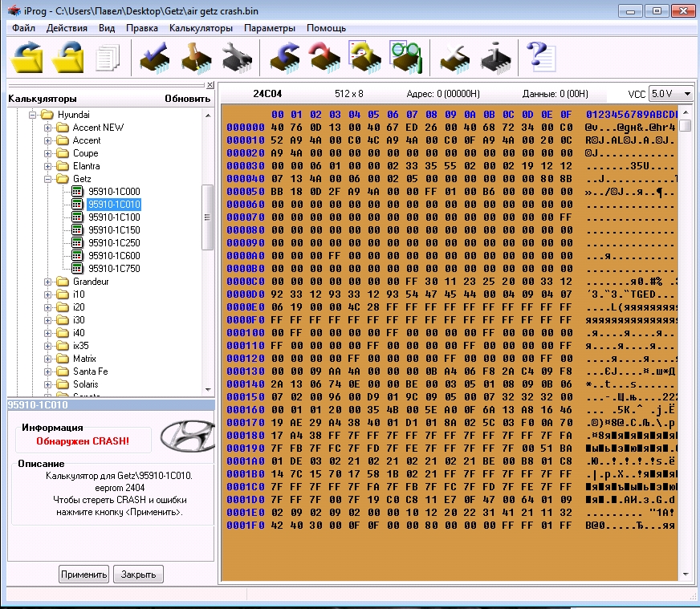Screen dimensions: 700x609
Task: Expand the Accent NEW folder
Action: point(47,128)
